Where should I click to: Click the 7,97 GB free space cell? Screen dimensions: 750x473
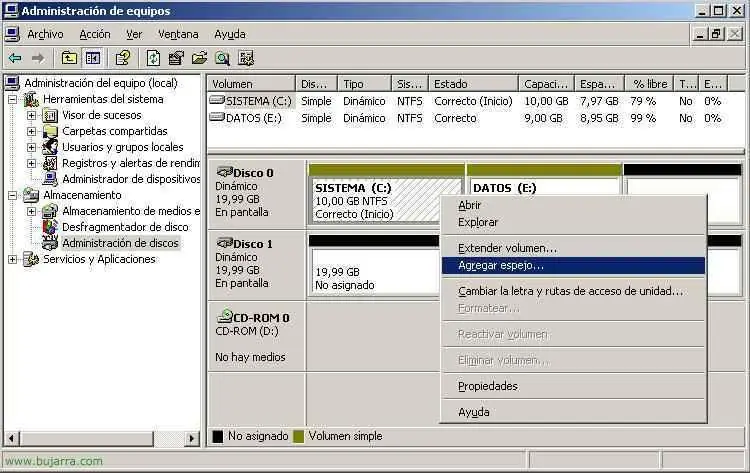pyautogui.click(x=599, y=101)
